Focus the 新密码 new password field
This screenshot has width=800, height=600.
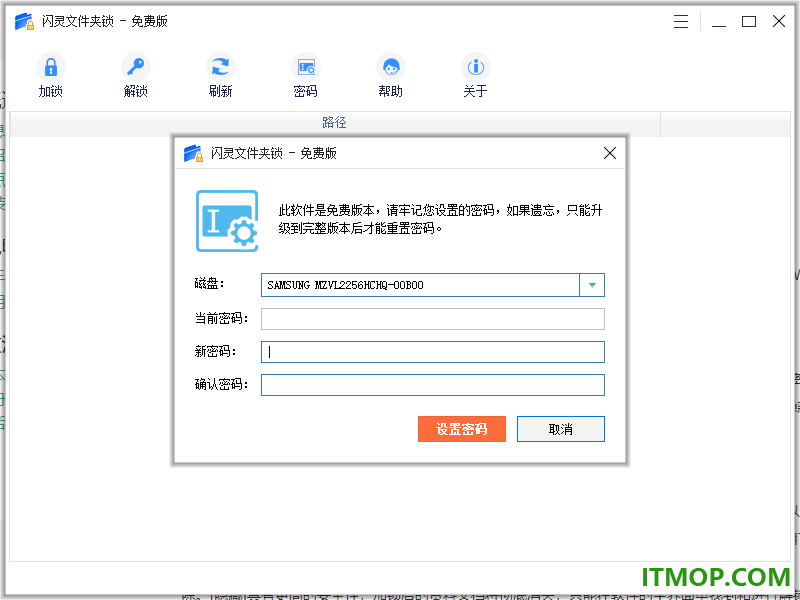tap(433, 352)
